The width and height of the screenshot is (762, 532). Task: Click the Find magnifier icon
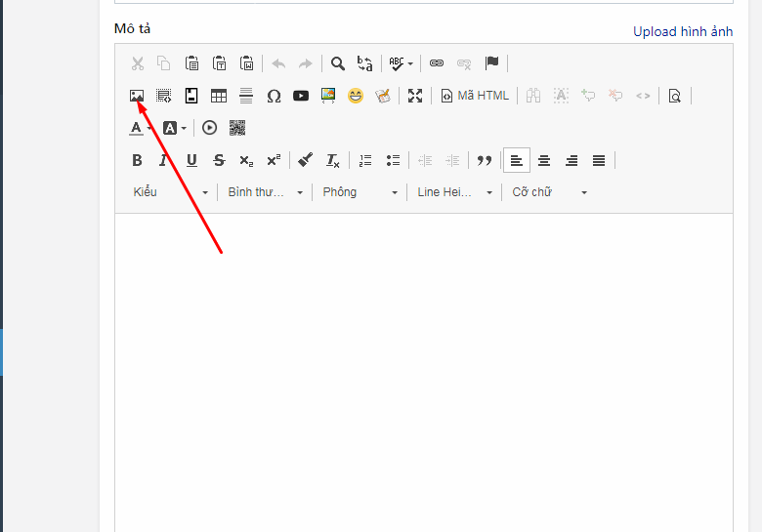pos(337,63)
